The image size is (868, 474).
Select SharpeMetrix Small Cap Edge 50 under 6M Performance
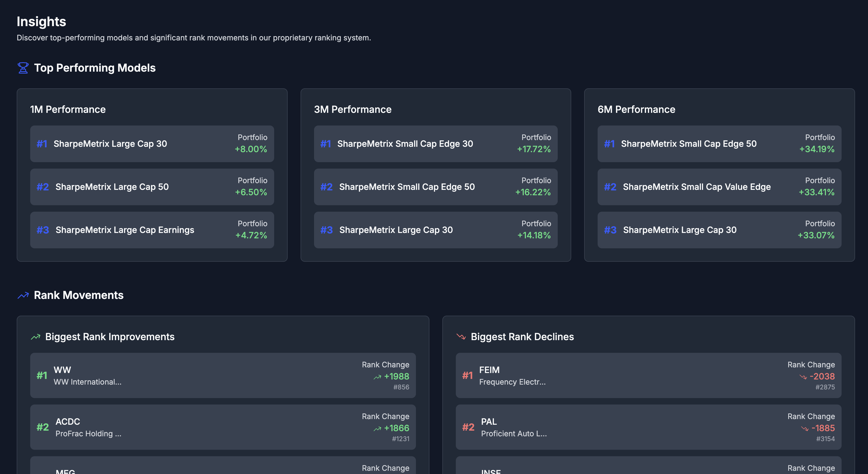pyautogui.click(x=719, y=144)
